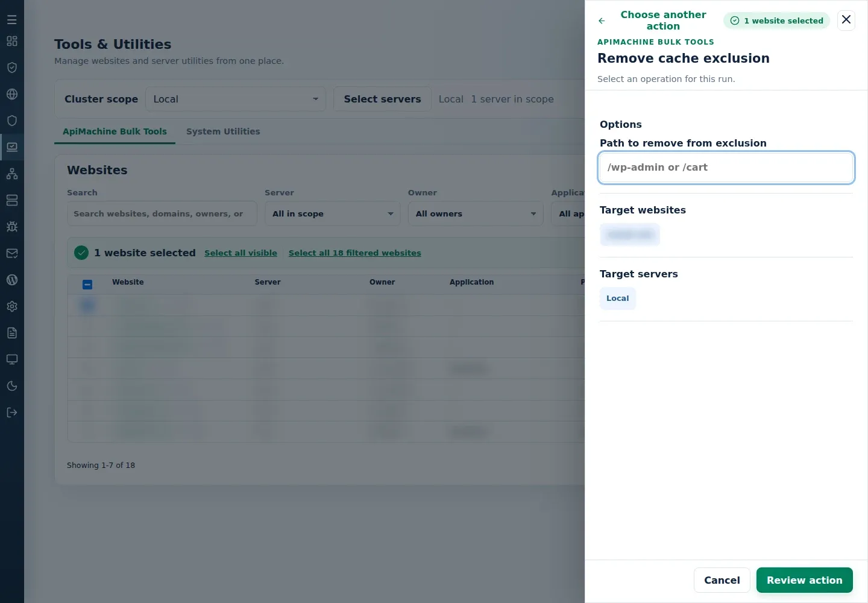The width and height of the screenshot is (868, 603).
Task: Focus the websites search field
Action: point(162,213)
